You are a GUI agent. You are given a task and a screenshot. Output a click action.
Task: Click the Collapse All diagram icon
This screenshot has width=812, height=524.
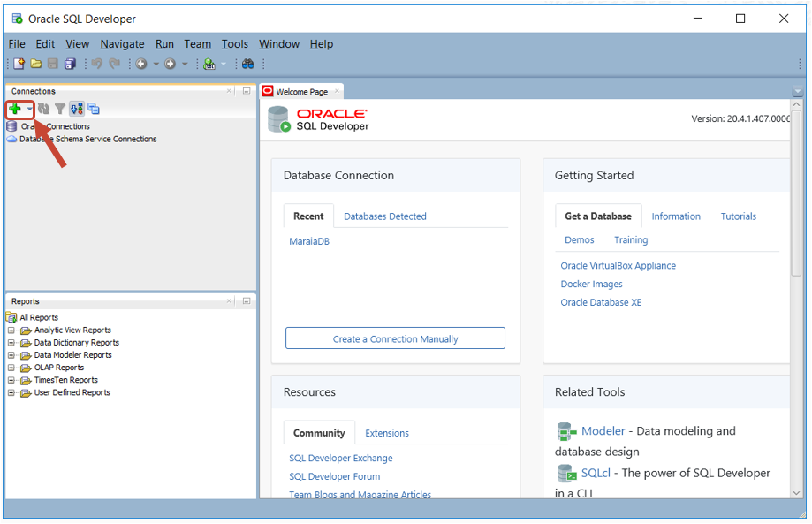coord(94,109)
